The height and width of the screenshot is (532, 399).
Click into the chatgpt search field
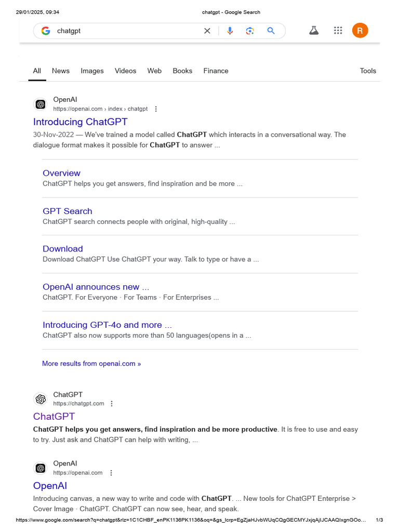[125, 31]
